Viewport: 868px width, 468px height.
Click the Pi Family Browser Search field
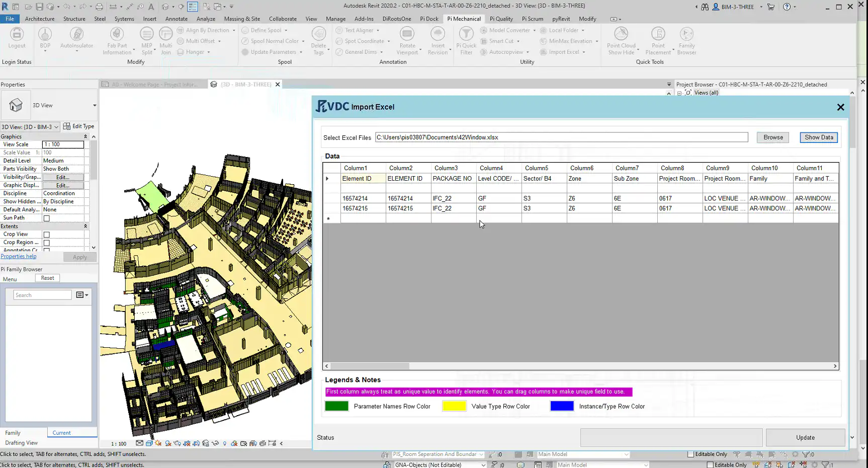coord(43,295)
